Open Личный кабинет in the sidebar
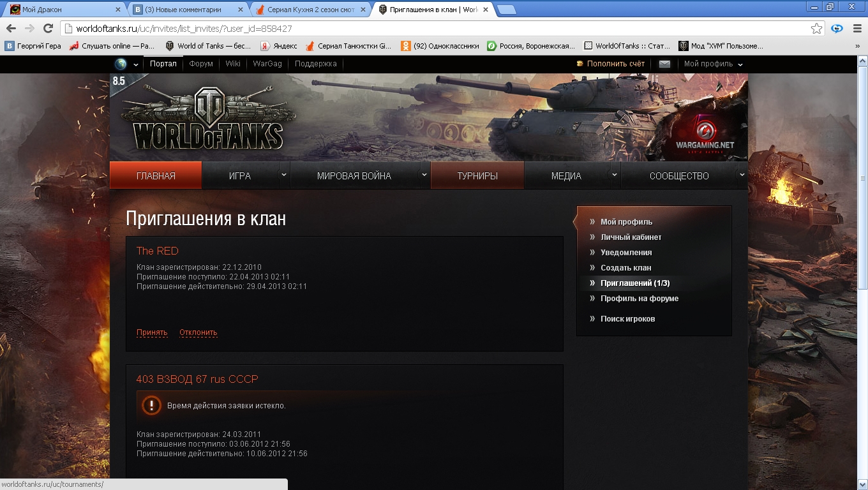The height and width of the screenshot is (490, 868). pyautogui.click(x=631, y=237)
